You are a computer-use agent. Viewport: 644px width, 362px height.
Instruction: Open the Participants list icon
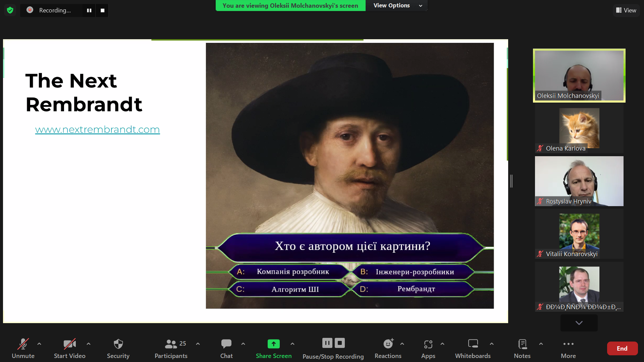point(171,344)
